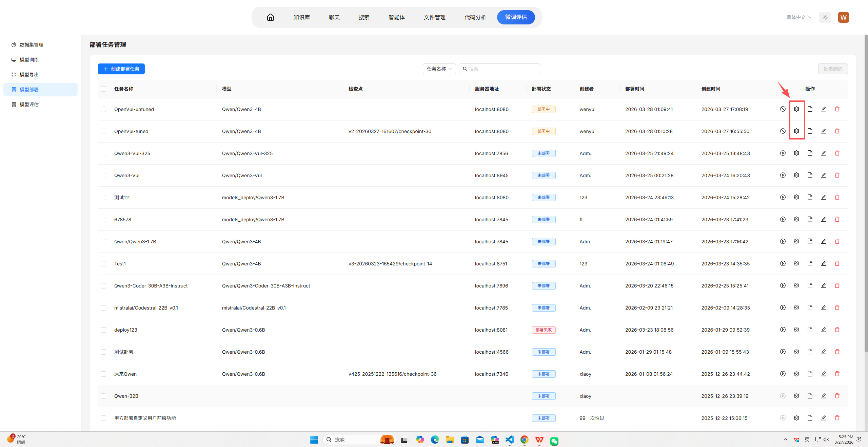Open the 任务名称 filter dropdown
868x447 pixels.
pos(439,69)
